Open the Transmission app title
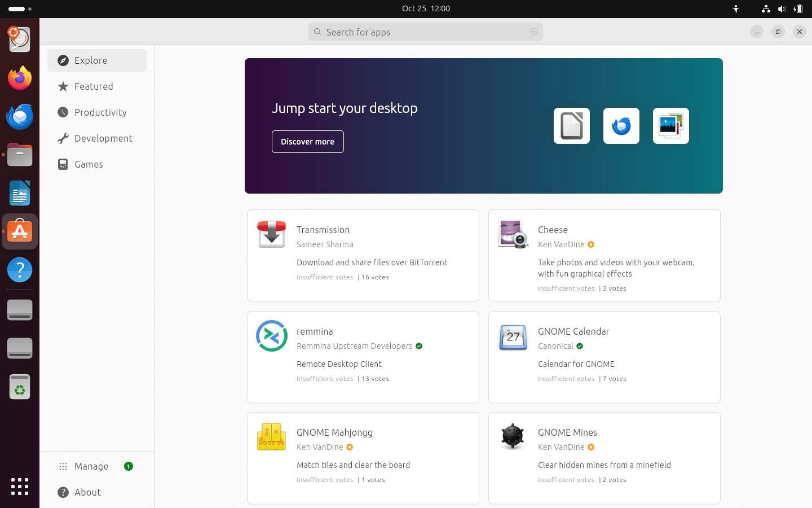 pos(323,230)
